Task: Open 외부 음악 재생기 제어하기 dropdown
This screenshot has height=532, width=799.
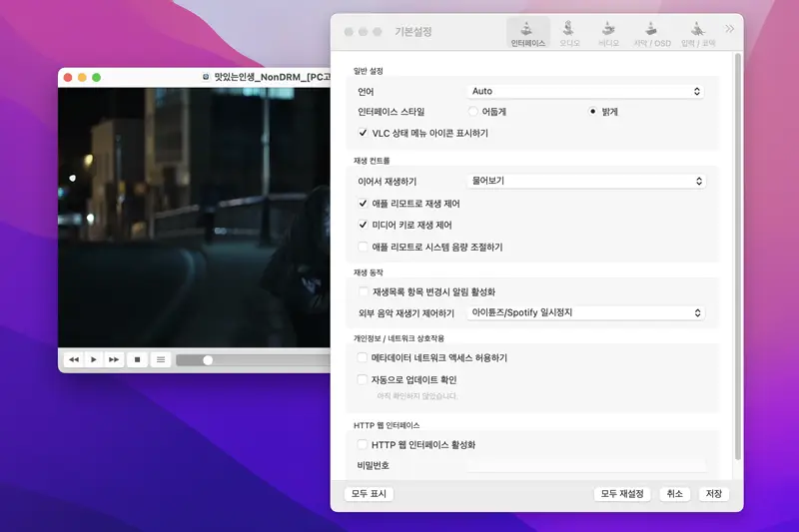Action: (586, 312)
